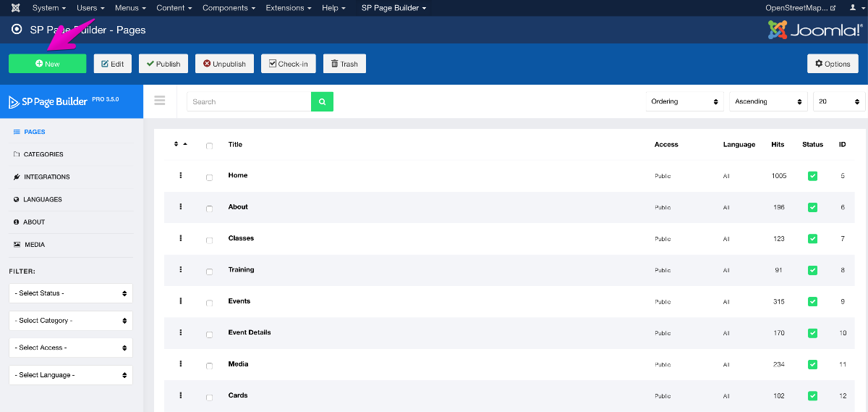Open the Select Status filter dropdown

point(71,293)
